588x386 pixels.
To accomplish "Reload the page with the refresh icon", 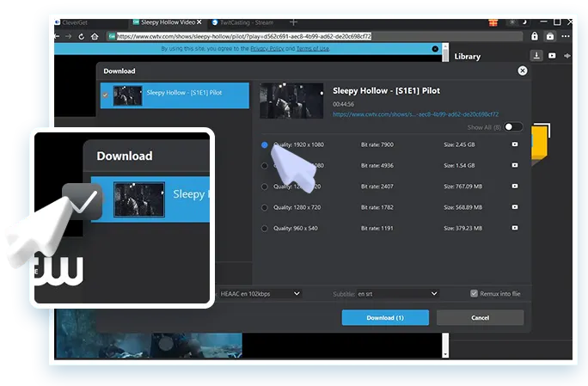I will 82,36.
